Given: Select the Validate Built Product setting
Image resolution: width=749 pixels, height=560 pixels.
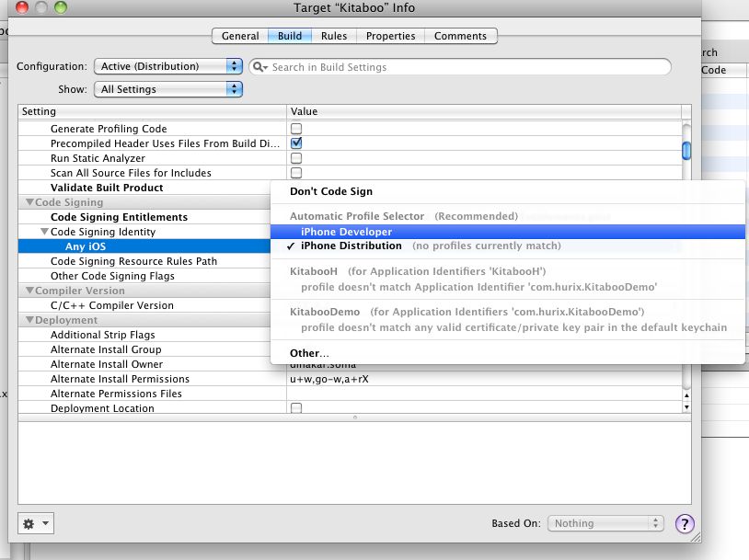Looking at the screenshot, I should tap(144, 188).
